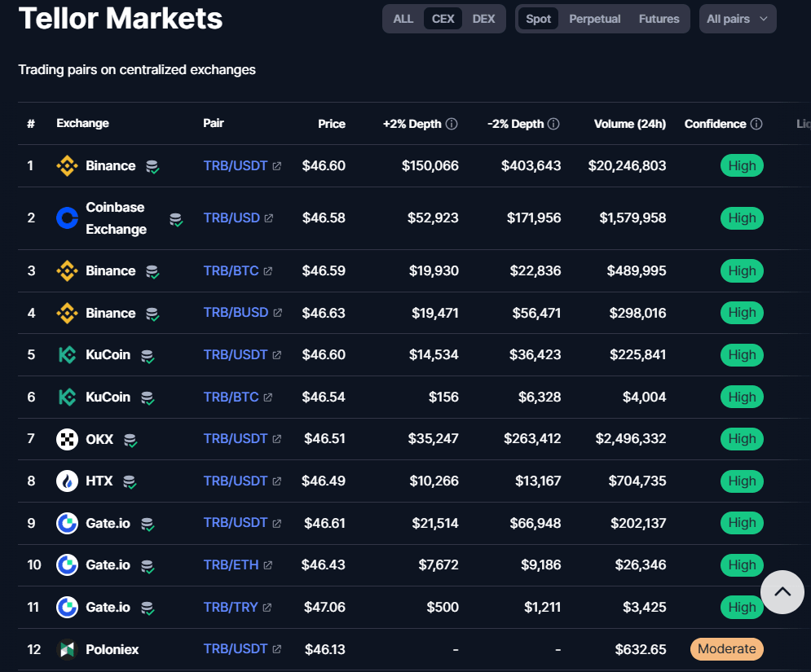811x672 pixels.
Task: Open the TRB/USD pair link
Action: 232,217
